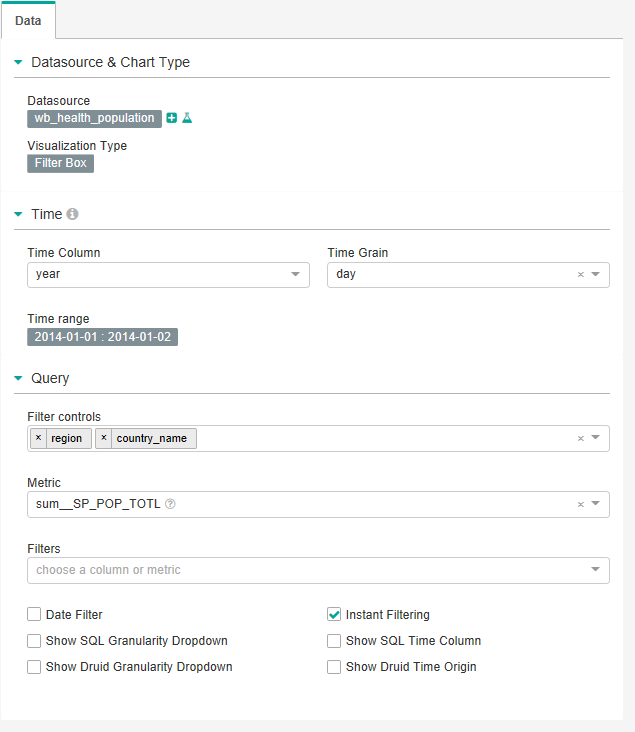The image size is (635, 732).
Task: Change the Filter Box visualization type
Action: coord(60,163)
